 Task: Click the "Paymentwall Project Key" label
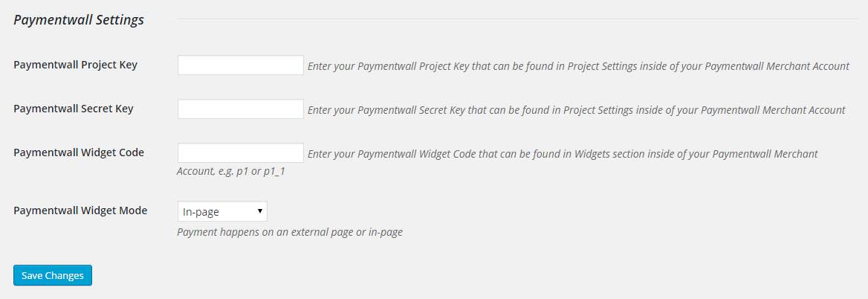[75, 65]
